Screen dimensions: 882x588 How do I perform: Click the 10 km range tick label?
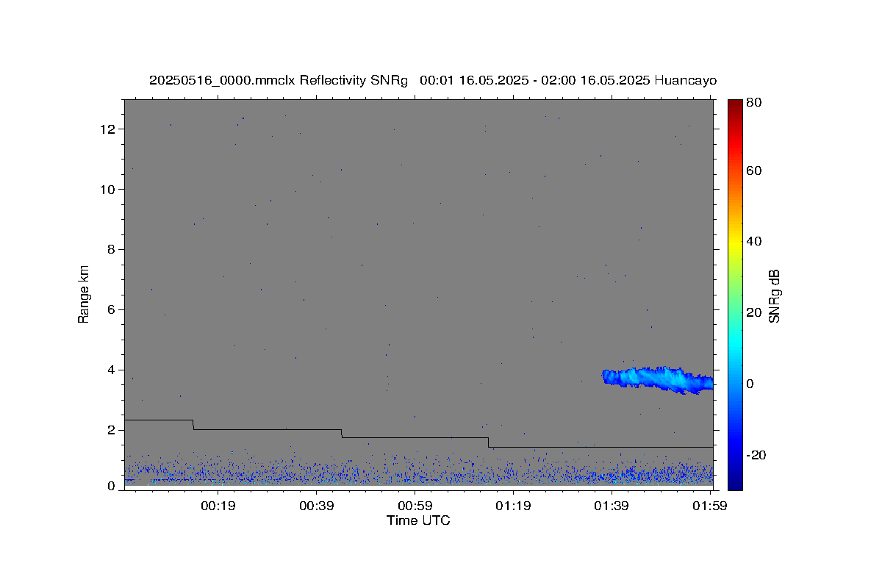coord(110,190)
